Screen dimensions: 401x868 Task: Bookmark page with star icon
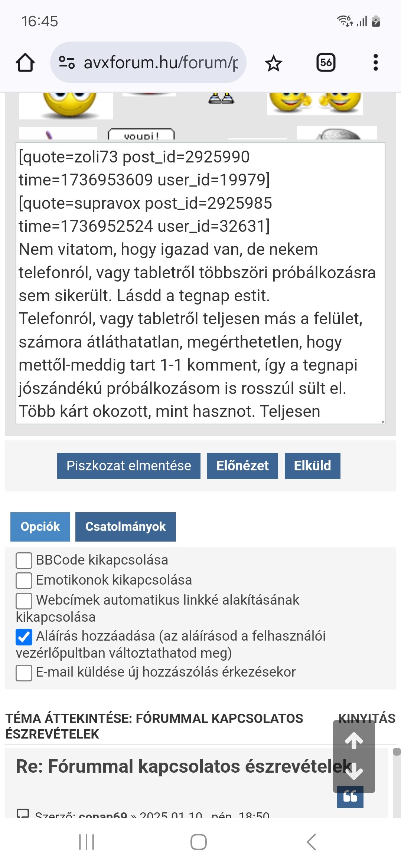coord(274,63)
